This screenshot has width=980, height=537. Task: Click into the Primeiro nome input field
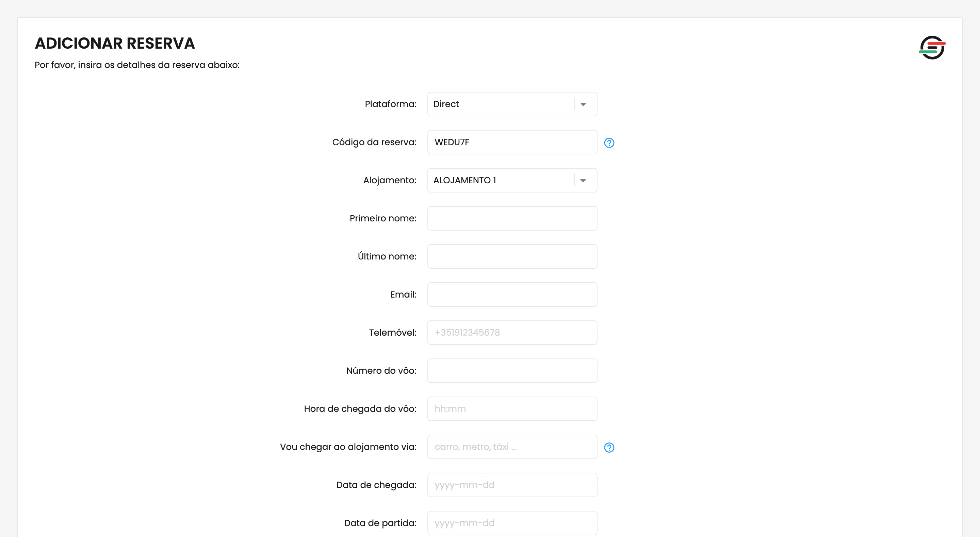[512, 218]
